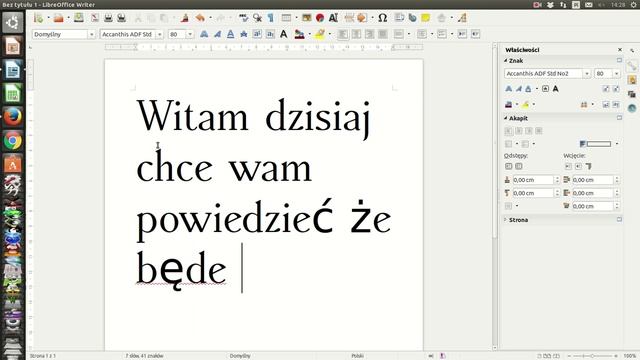This screenshot has height=360, width=640.
Task: Open sidebar Properties tab
Action: point(632,66)
